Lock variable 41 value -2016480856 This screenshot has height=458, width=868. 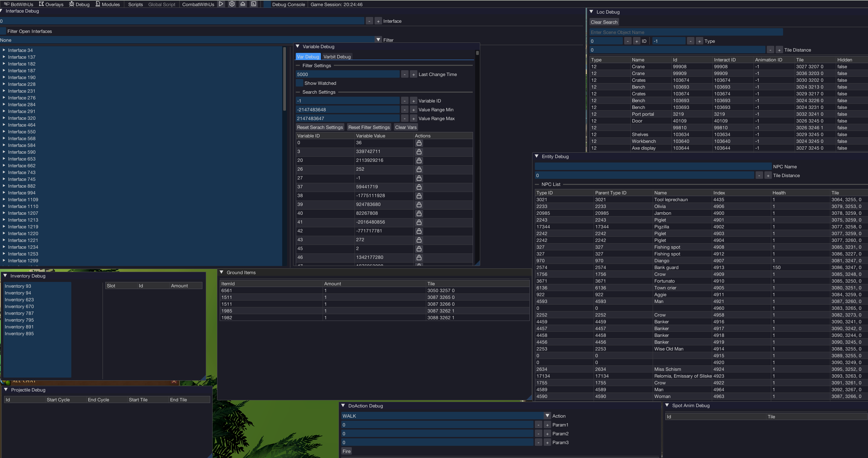pos(419,222)
